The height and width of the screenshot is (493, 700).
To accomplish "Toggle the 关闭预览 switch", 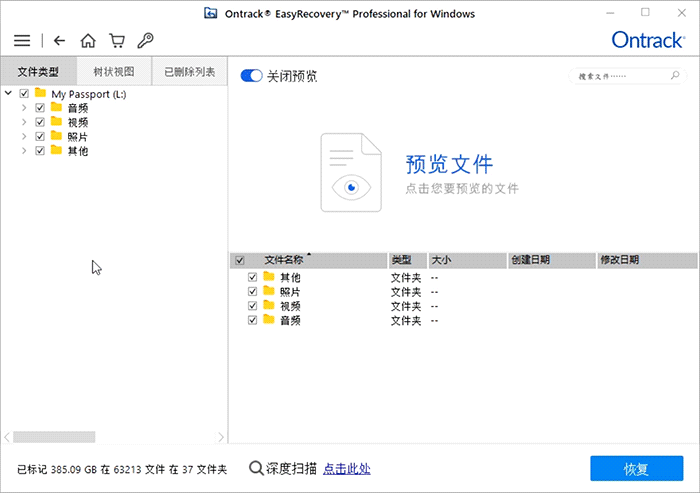I will point(251,76).
